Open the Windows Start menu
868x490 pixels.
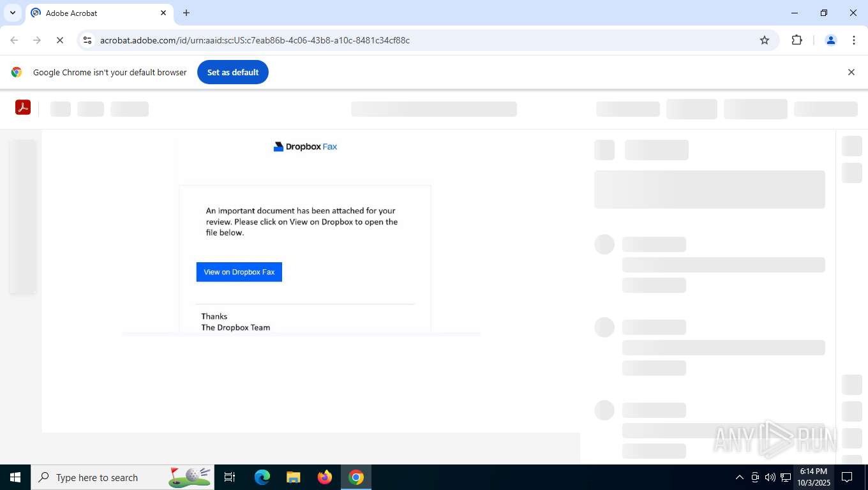point(15,477)
